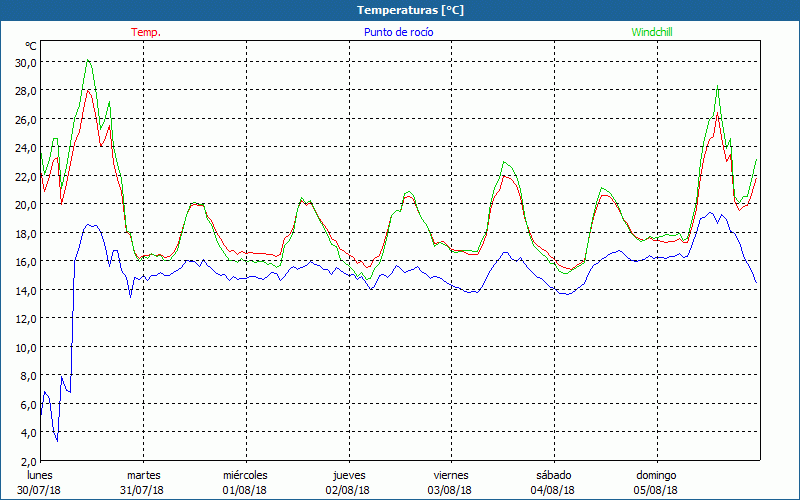
Task: Select the blue Punto de rocío legend label
Action: [x=399, y=32]
